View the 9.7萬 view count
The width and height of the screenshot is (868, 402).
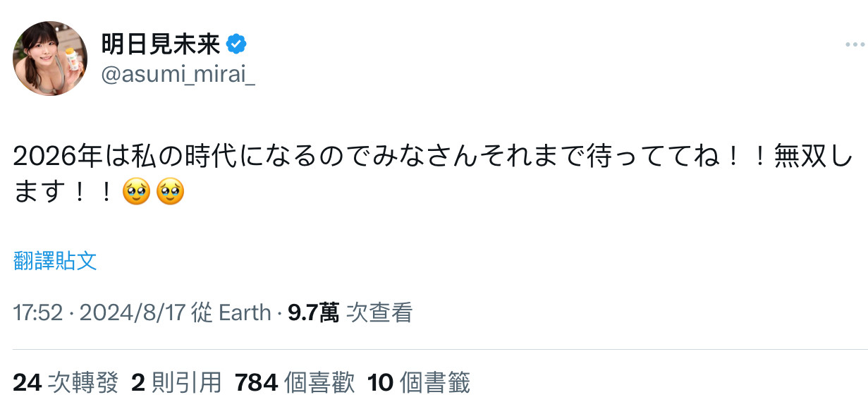click(x=313, y=312)
